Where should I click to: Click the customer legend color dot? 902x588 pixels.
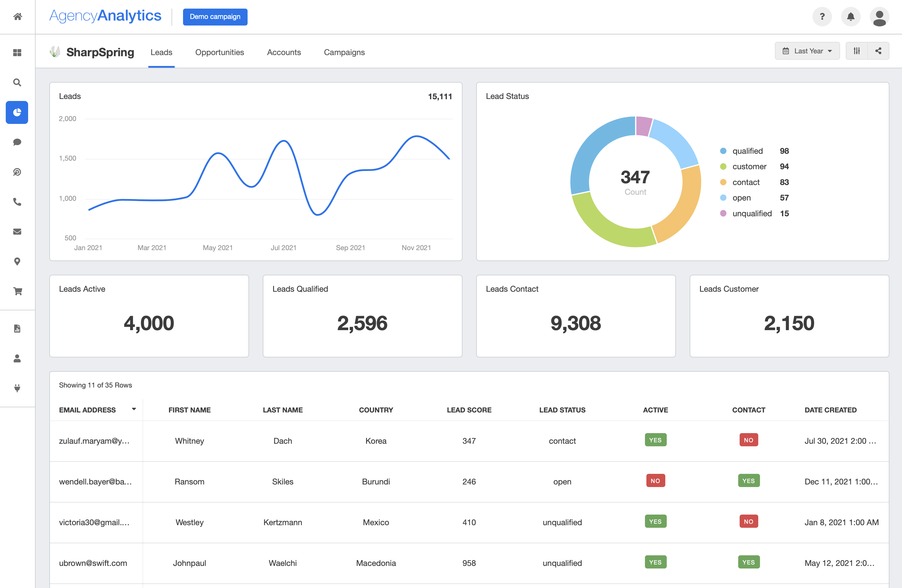tap(723, 166)
